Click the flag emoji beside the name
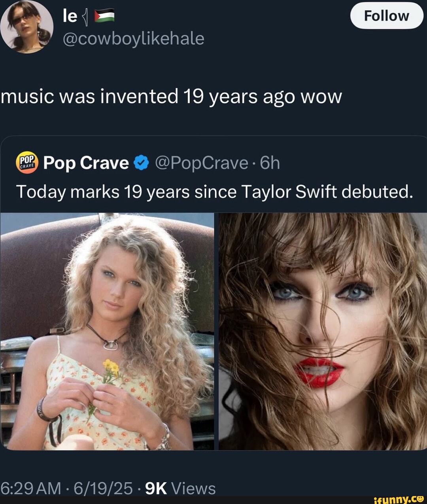The width and height of the screenshot is (427, 504). pyautogui.click(x=104, y=16)
